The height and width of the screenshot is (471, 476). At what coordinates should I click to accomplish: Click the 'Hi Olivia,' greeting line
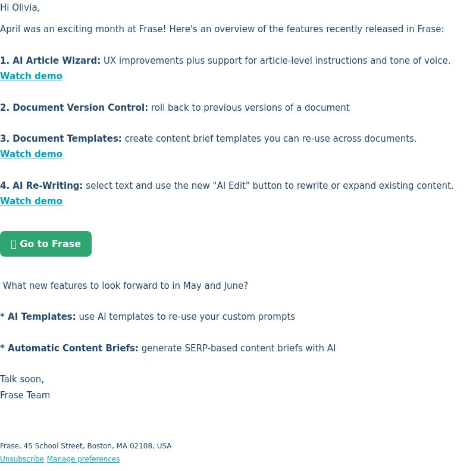point(20,8)
